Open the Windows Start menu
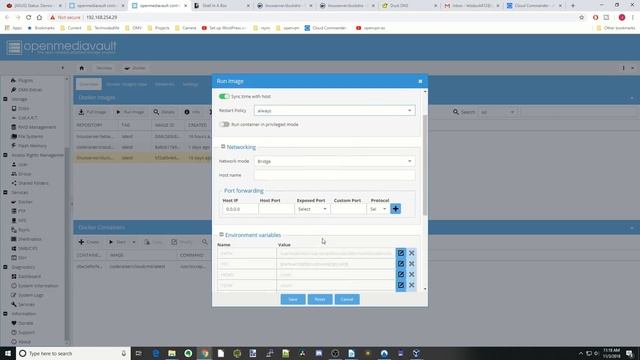 coord(8,353)
